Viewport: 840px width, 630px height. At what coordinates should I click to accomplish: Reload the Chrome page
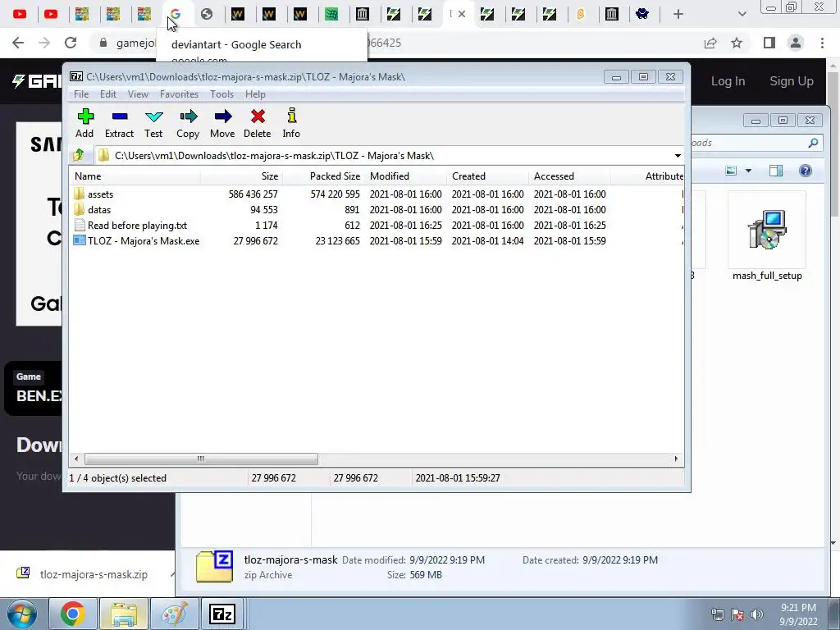(x=71, y=43)
